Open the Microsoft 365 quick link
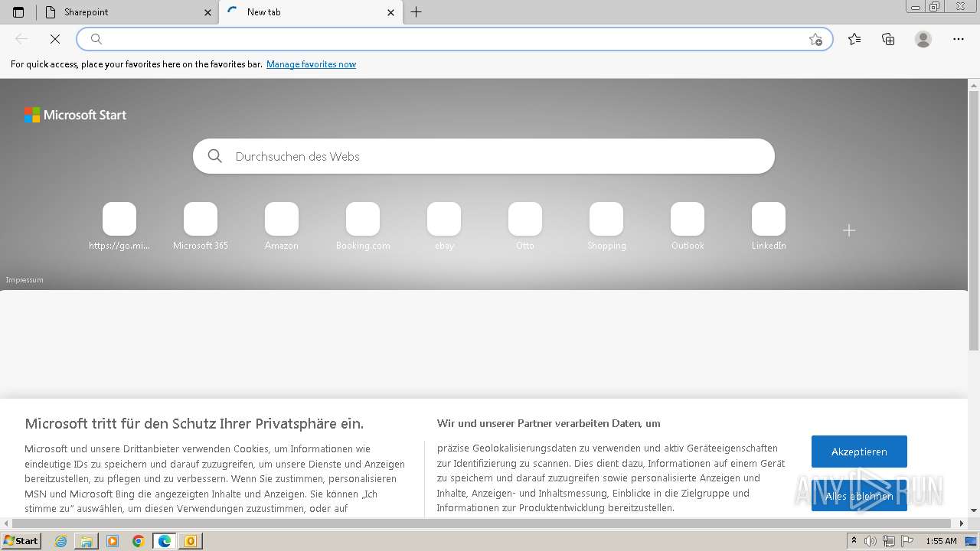 (x=201, y=227)
